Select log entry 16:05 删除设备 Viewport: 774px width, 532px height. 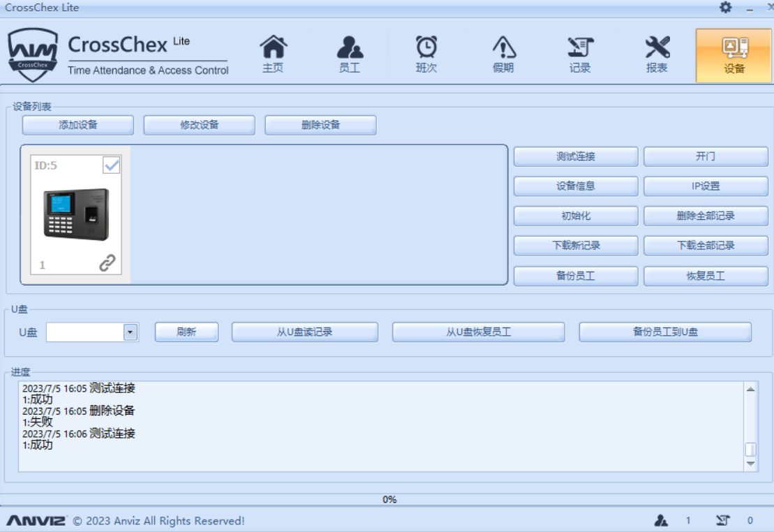[78, 411]
